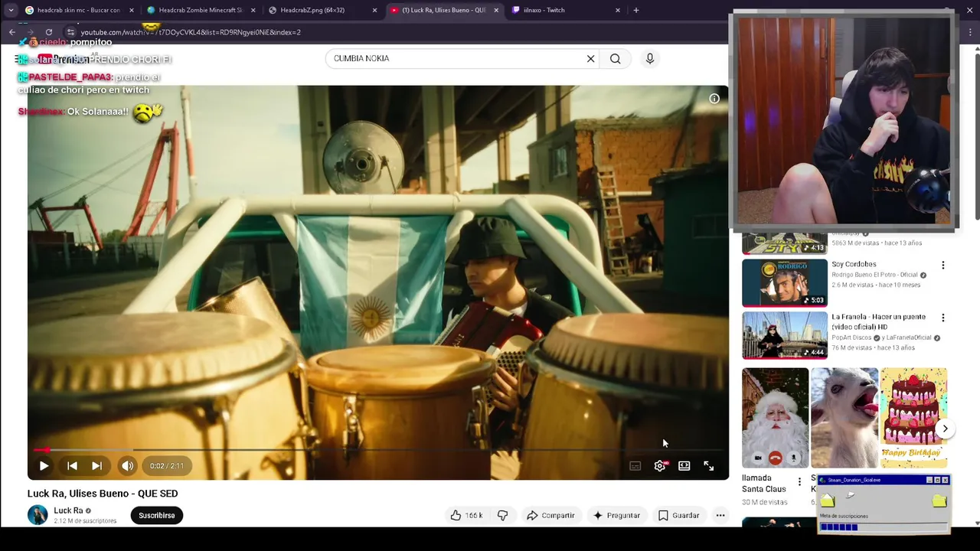
Task: Open options menu for La Franela video
Action: click(x=943, y=318)
